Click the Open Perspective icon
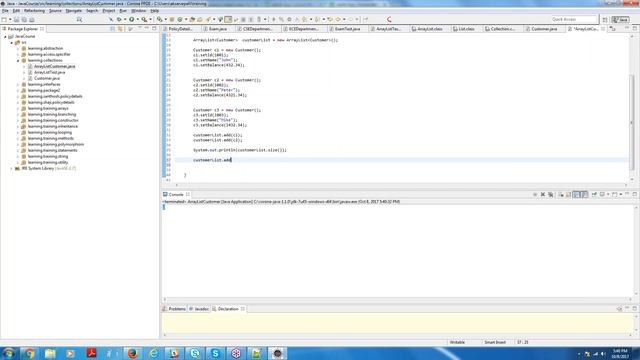This screenshot has width=640, height=360. coord(605,20)
